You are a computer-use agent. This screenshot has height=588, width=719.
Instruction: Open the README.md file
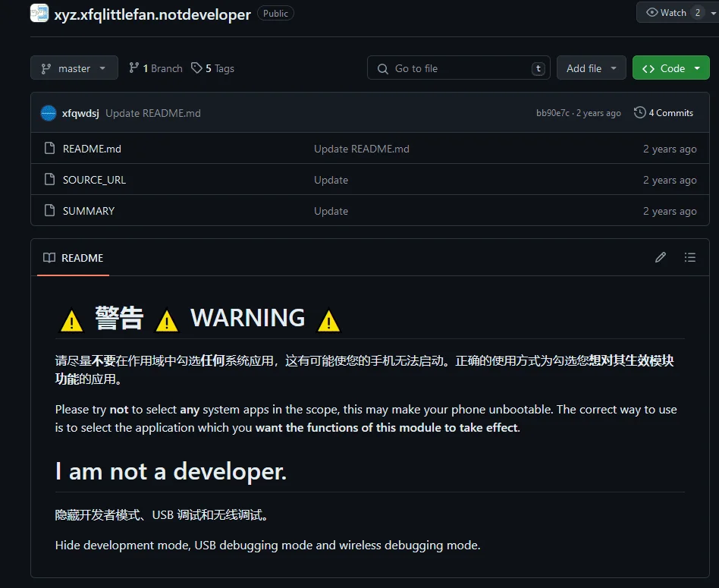click(92, 149)
